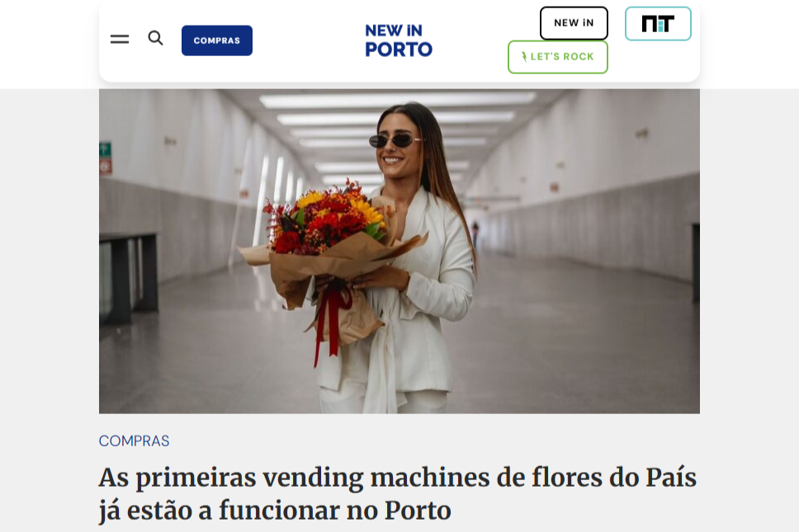Click the woman's sunglasses in the hero image
799x532 pixels.
pos(395,140)
